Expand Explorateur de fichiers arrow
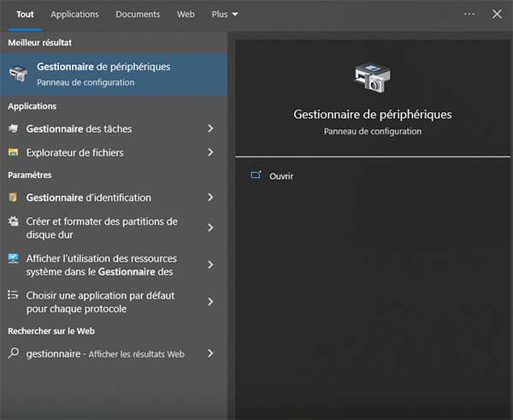The image size is (513, 420). [x=210, y=152]
